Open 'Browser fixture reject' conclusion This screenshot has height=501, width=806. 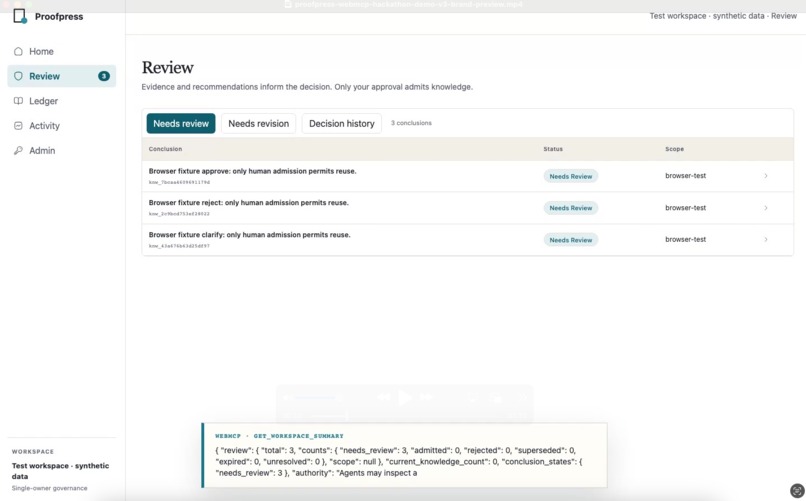click(x=248, y=202)
